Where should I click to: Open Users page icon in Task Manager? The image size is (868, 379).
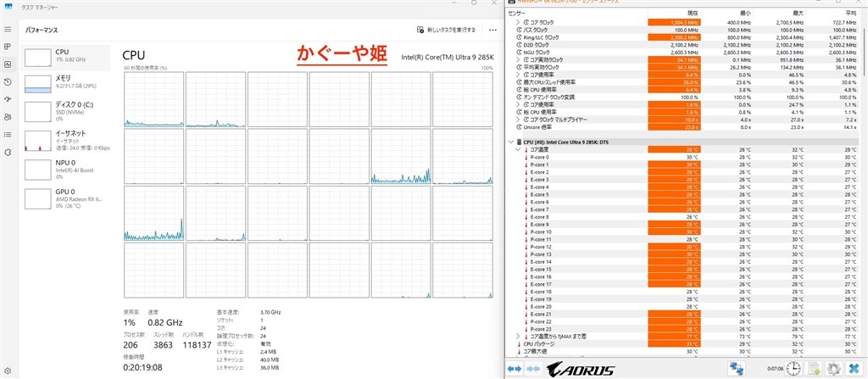[x=8, y=117]
